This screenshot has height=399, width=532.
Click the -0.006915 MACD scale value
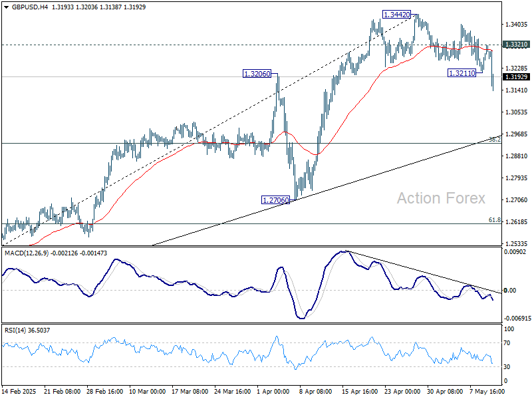click(517, 319)
